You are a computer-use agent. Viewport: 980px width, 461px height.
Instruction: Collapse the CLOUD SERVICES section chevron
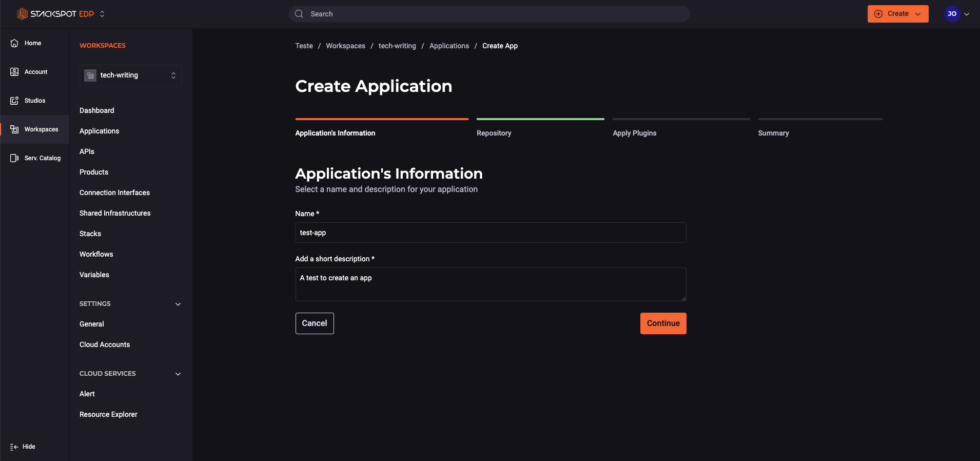tap(178, 374)
